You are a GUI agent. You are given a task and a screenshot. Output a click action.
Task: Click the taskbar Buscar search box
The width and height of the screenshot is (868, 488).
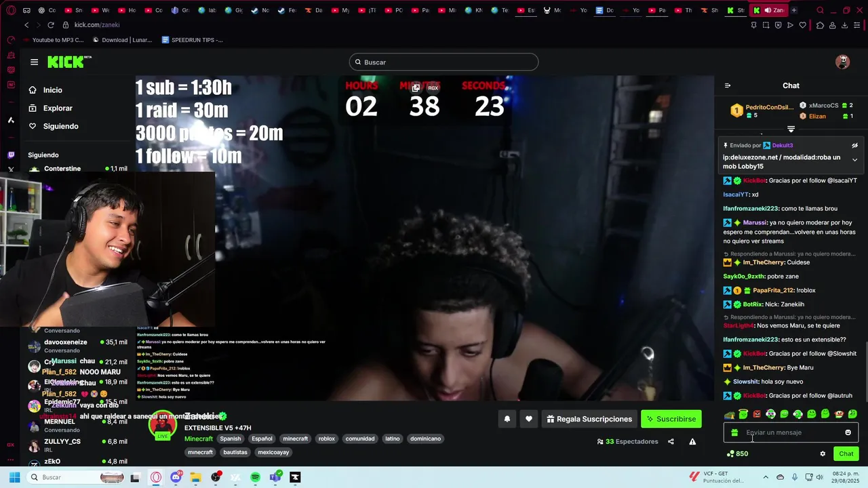pos(76,478)
